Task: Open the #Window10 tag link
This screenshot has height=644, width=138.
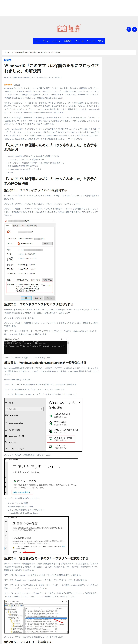Action: click(24, 77)
